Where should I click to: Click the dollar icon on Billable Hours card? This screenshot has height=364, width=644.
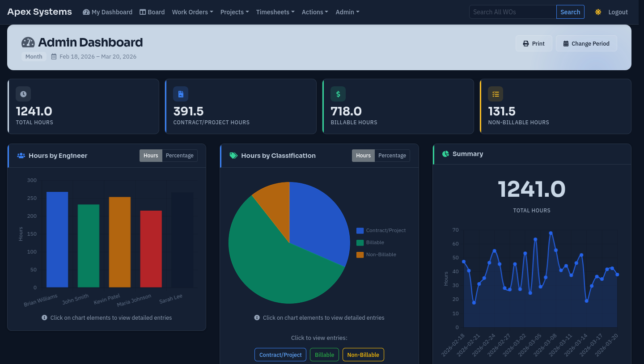pyautogui.click(x=338, y=94)
